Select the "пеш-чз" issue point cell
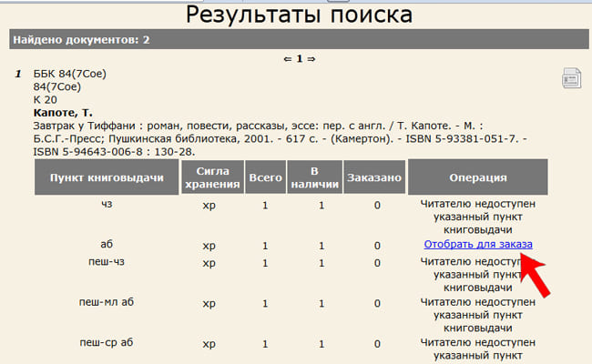 tap(107, 262)
